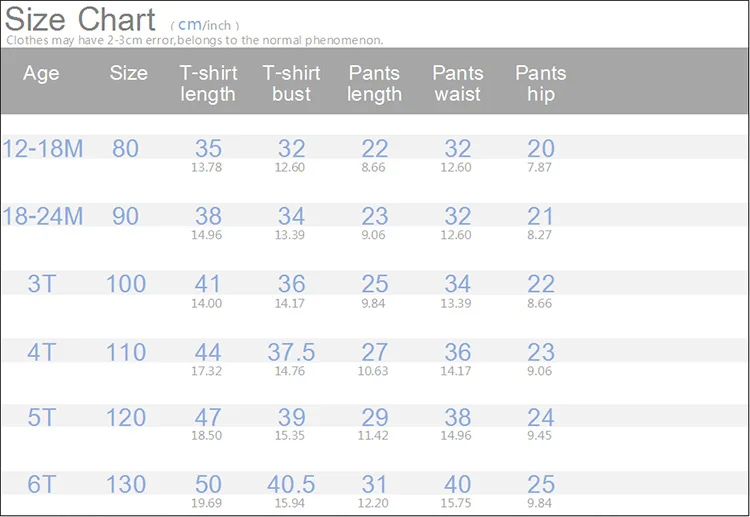The image size is (750, 517).
Task: Click the Pants hip column header
Action: 540,84
